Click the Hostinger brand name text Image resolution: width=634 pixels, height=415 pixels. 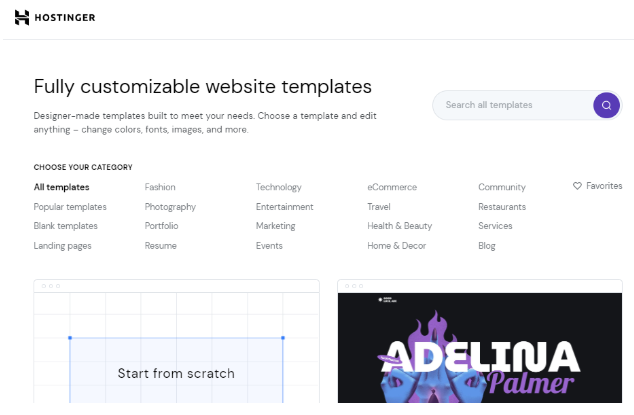point(70,18)
